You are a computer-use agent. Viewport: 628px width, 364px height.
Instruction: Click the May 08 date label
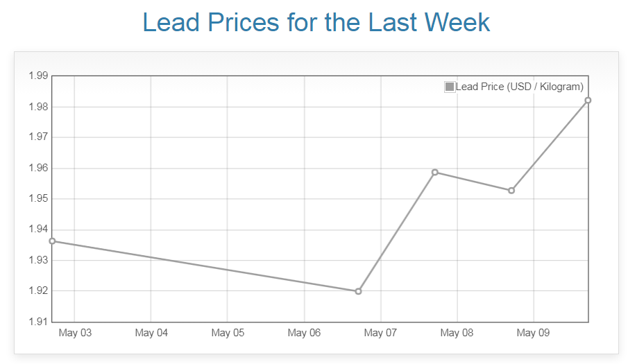tap(457, 333)
